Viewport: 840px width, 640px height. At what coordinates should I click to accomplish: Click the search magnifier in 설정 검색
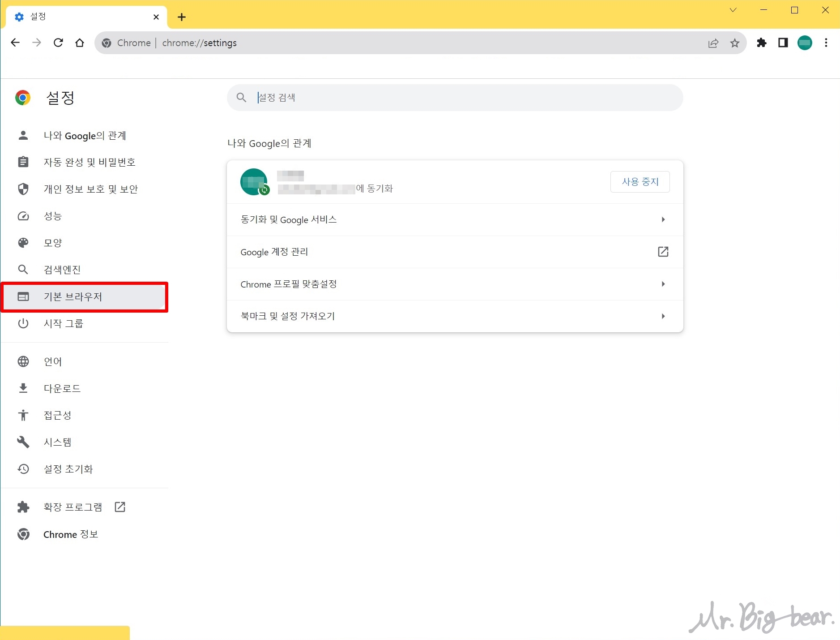pos(241,98)
